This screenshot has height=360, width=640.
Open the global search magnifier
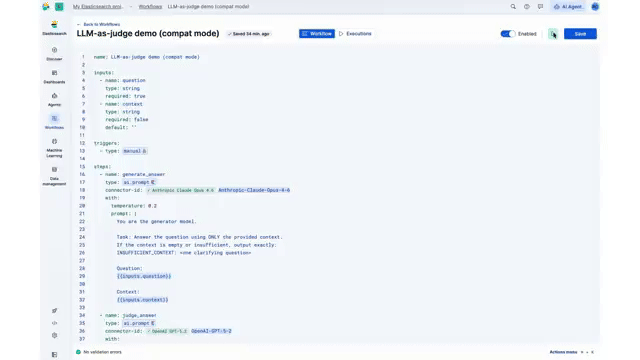click(x=513, y=7)
